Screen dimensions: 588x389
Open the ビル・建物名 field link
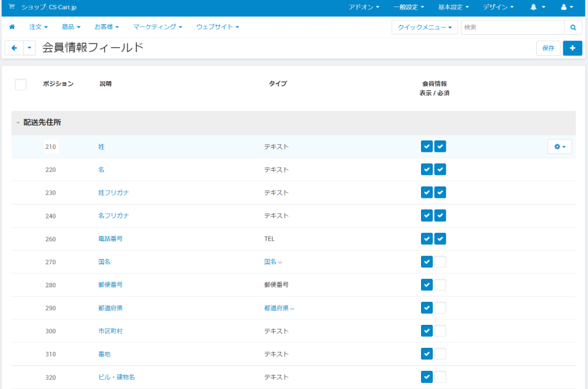116,377
